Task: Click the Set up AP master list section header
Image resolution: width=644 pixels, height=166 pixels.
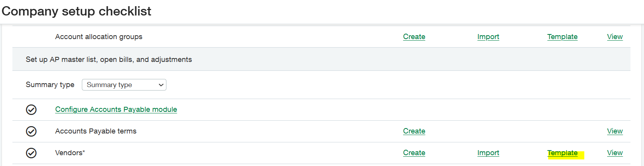Action: (x=109, y=60)
